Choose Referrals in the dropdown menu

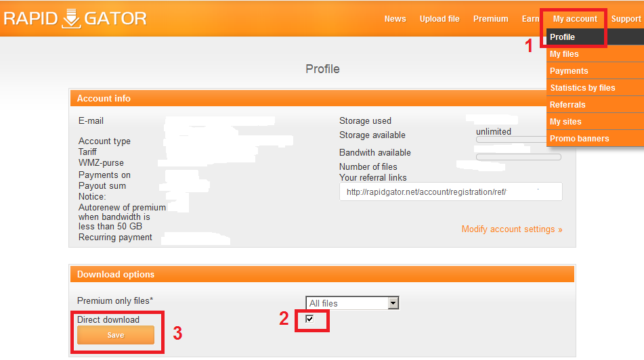click(595, 104)
